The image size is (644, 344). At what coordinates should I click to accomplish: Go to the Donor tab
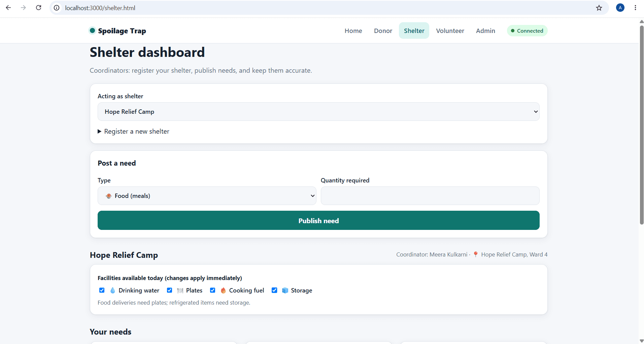[x=383, y=31]
